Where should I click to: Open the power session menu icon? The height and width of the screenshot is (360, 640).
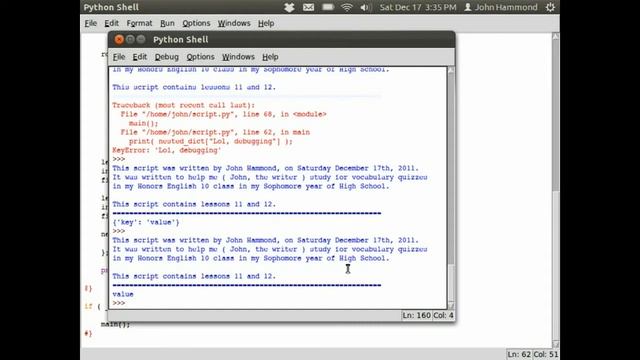550,7
